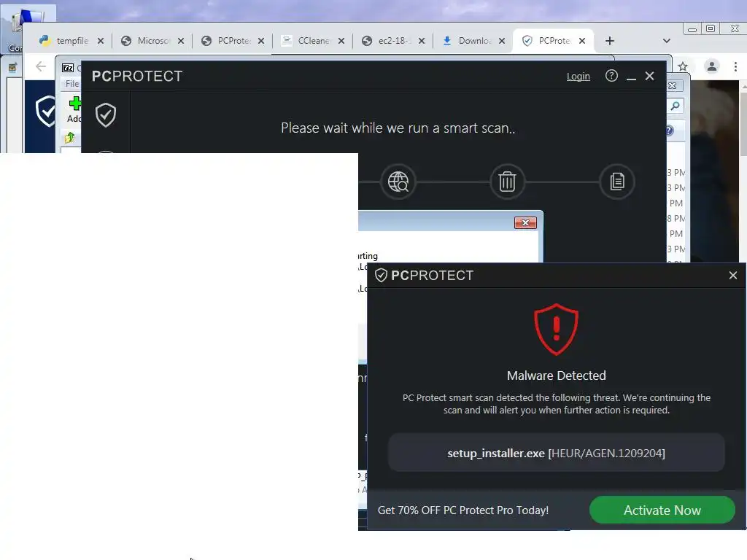
Task: Close the Malware Detected popup
Action: (x=732, y=275)
